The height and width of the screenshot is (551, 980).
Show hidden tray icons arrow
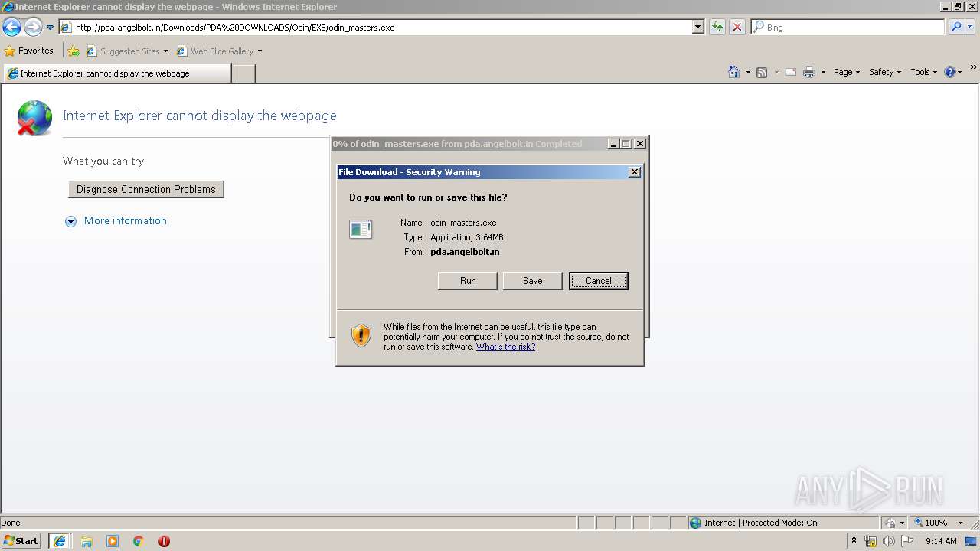[x=854, y=541]
